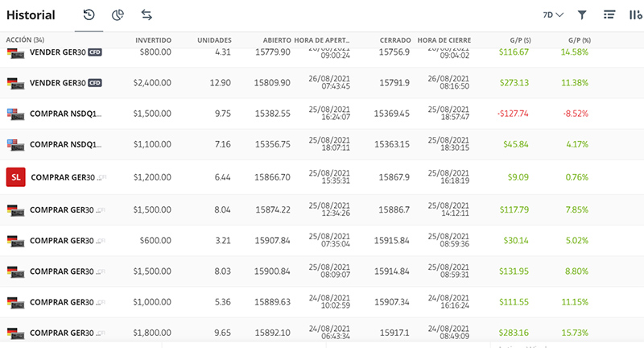Click the list view icon
The height and width of the screenshot is (348, 644).
609,14
